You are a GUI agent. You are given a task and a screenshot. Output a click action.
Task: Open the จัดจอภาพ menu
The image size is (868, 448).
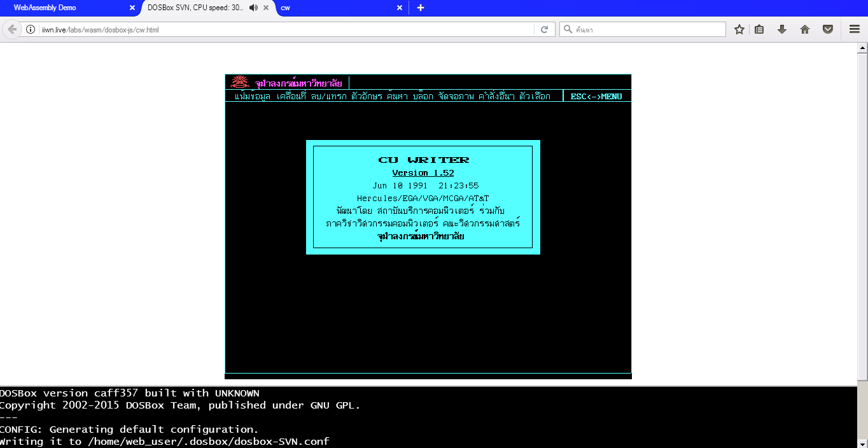[x=456, y=96]
